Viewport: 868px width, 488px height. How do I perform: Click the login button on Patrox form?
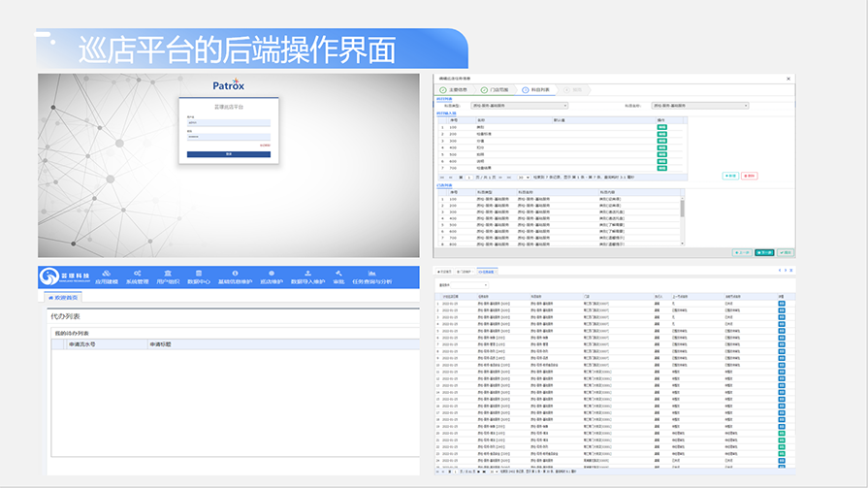[229, 154]
